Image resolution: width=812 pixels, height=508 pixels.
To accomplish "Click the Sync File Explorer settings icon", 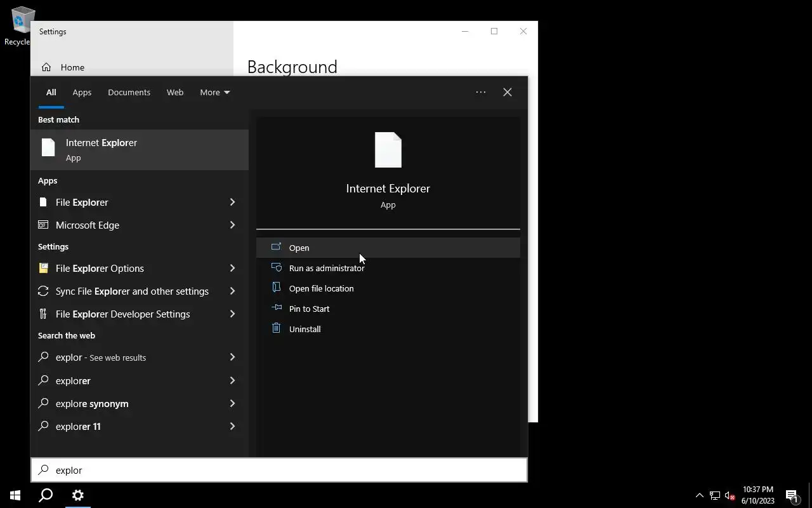I will [43, 291].
